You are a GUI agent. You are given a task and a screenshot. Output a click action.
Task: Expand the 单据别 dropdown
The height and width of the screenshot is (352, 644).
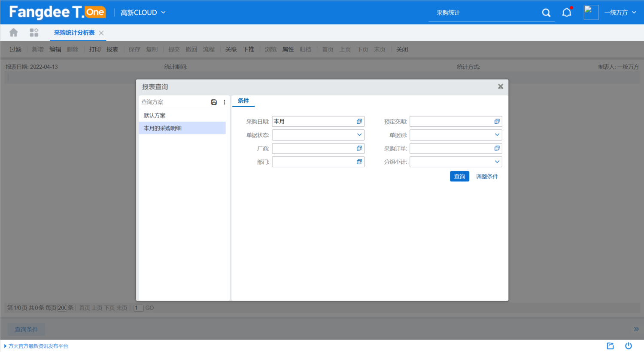coord(497,135)
